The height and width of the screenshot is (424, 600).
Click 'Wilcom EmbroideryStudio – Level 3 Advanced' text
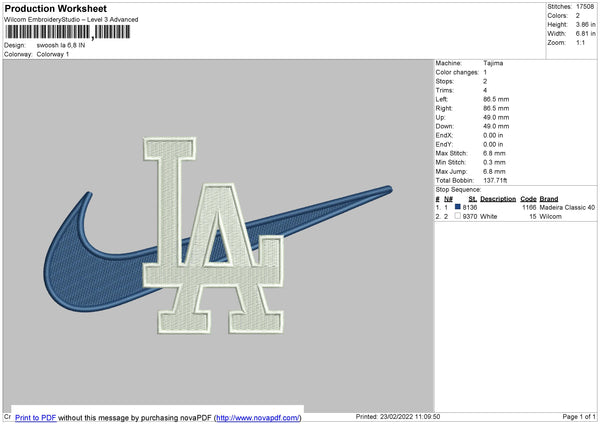[x=71, y=20]
